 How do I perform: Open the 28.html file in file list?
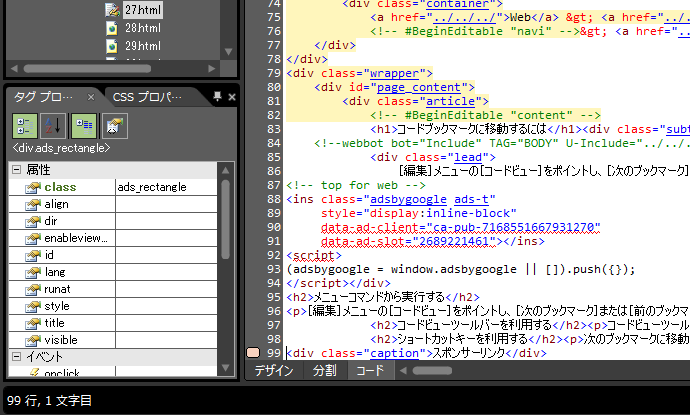143,28
